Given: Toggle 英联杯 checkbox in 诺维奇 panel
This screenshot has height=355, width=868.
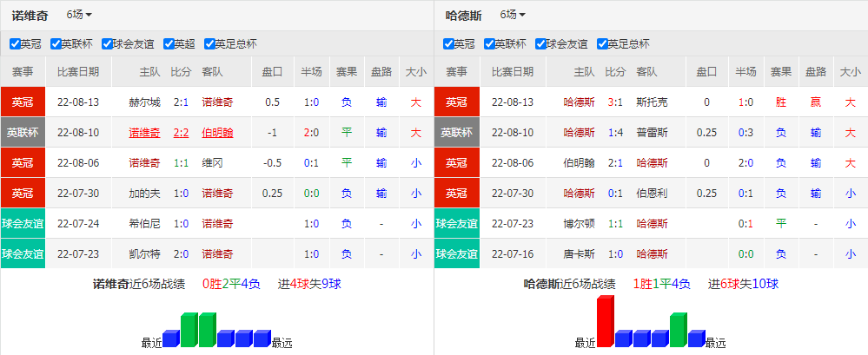Looking at the screenshot, I should click(56, 43).
